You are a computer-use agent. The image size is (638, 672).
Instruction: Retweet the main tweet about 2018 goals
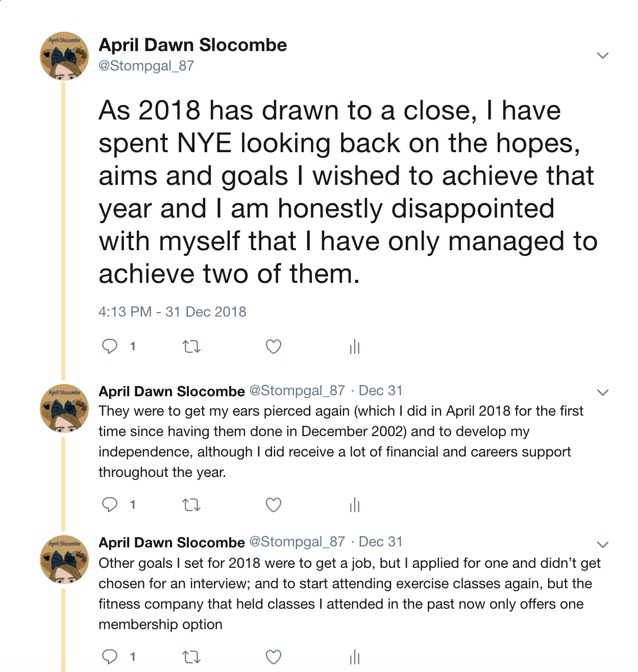pyautogui.click(x=191, y=347)
